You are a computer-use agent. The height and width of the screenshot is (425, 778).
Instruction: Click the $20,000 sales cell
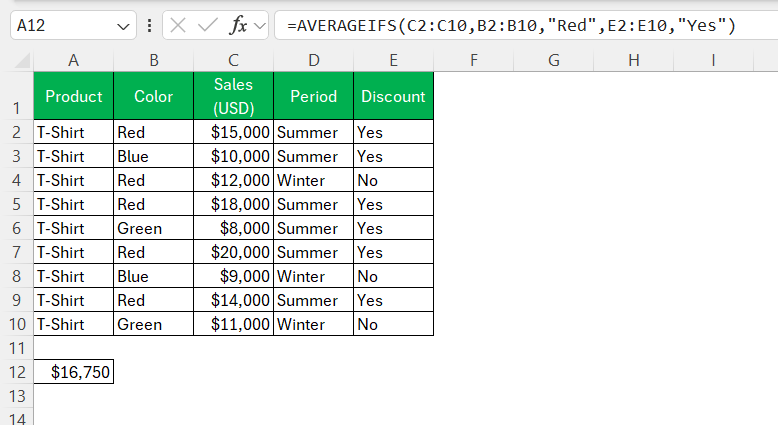click(233, 252)
